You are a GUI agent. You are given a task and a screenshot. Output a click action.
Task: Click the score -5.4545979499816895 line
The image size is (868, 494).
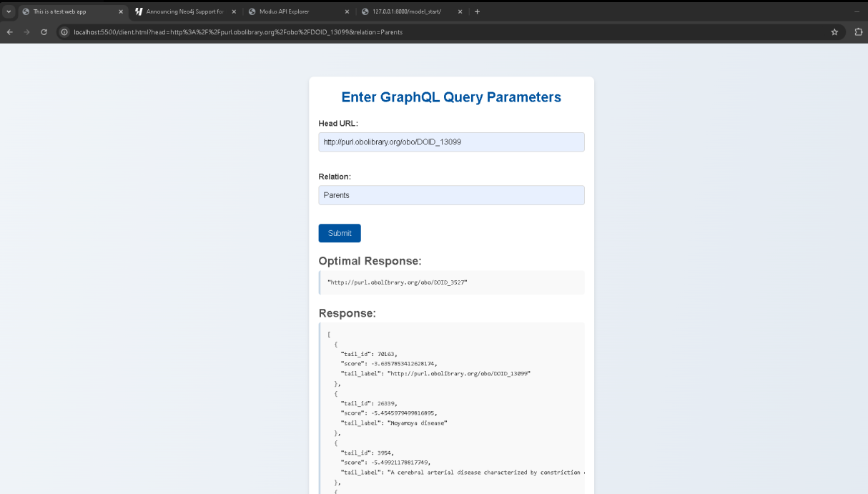[389, 413]
